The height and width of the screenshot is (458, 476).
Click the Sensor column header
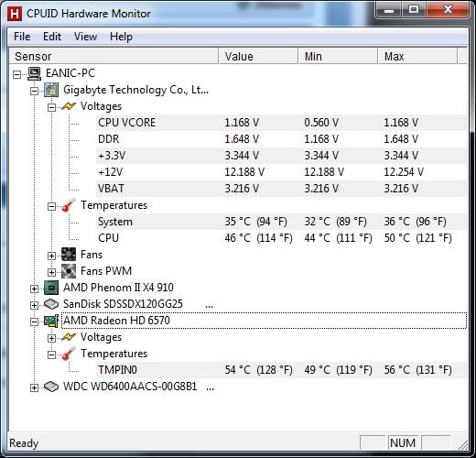tap(114, 56)
